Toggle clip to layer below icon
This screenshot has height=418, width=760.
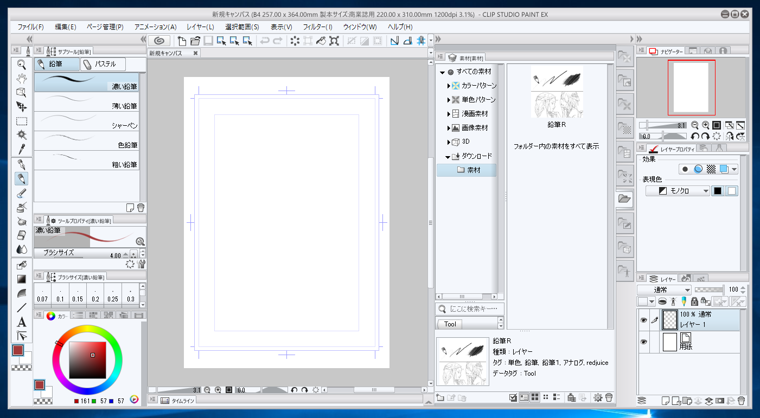point(663,302)
